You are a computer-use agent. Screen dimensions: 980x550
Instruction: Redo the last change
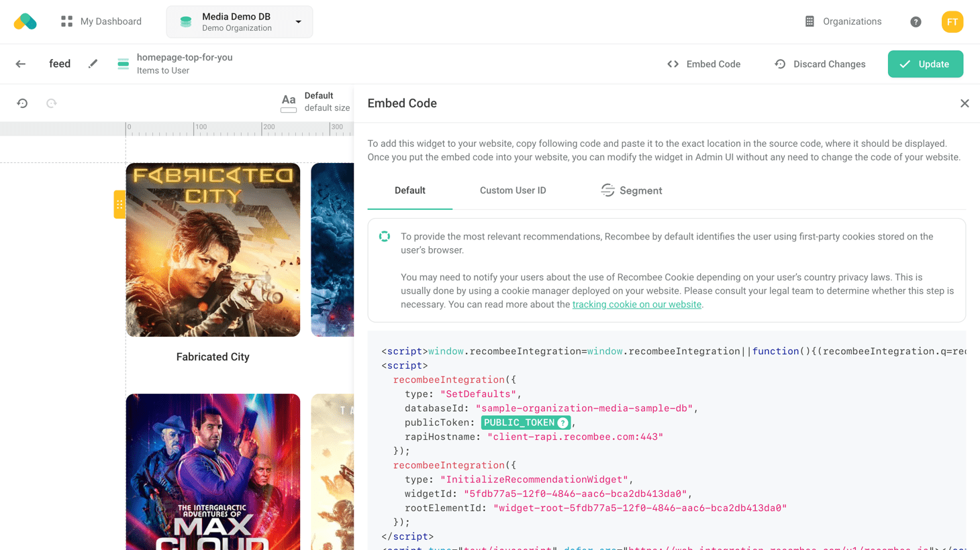tap(52, 103)
